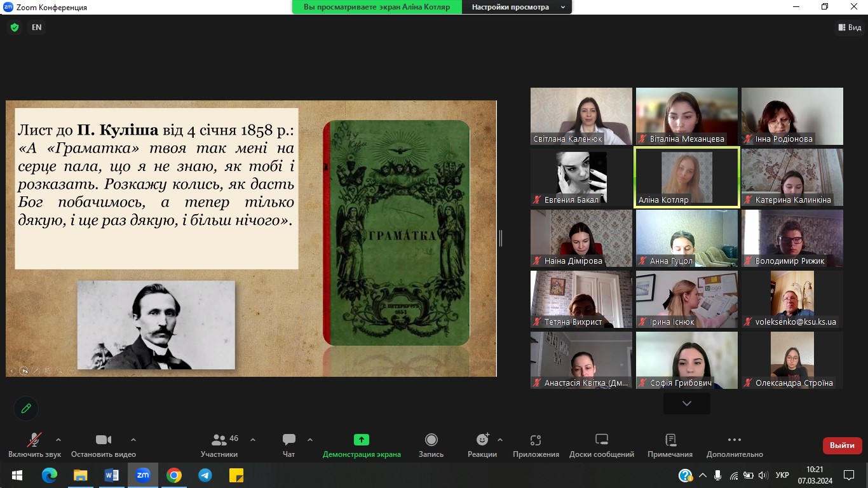The image size is (868, 488).
Task: Click the Запись record icon
Action: tap(431, 440)
